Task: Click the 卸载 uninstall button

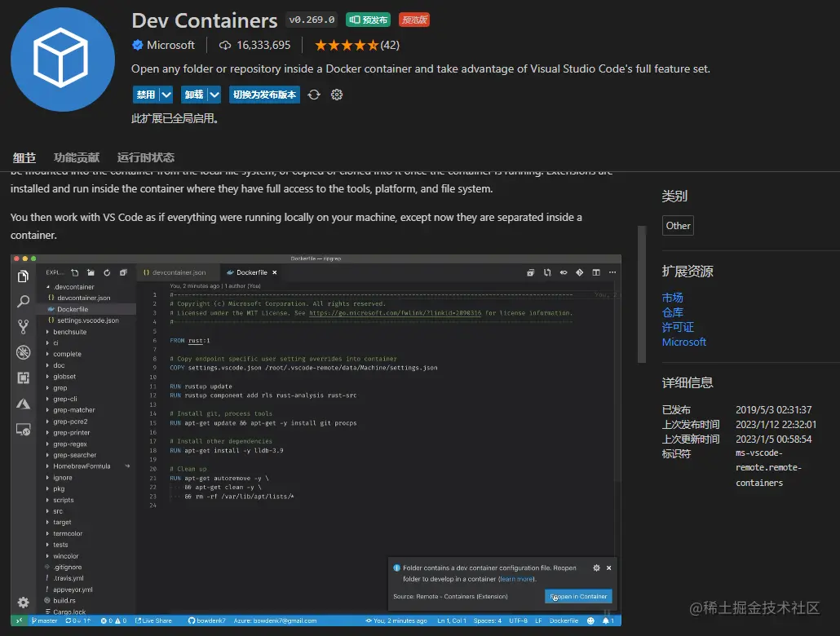Action: pyautogui.click(x=194, y=95)
